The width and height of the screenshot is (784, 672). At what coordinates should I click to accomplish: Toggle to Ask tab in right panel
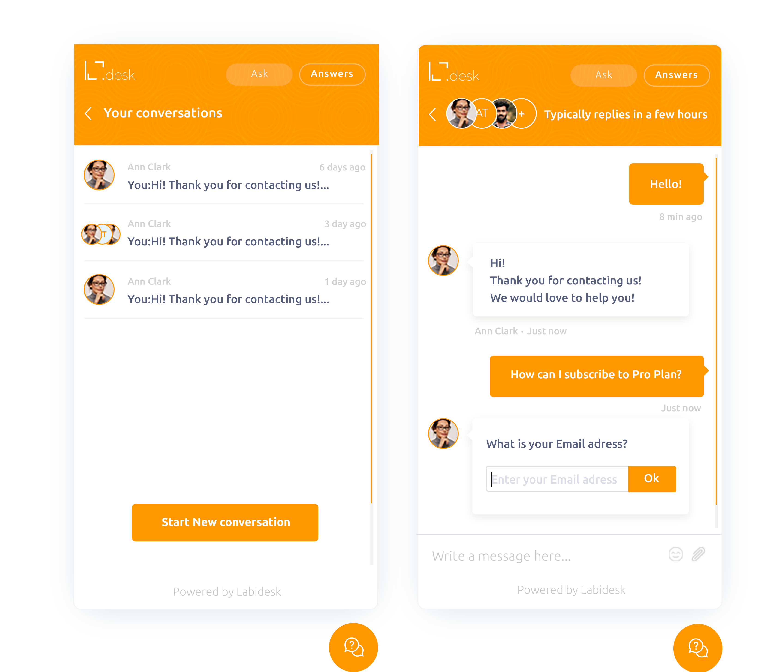pyautogui.click(x=603, y=74)
